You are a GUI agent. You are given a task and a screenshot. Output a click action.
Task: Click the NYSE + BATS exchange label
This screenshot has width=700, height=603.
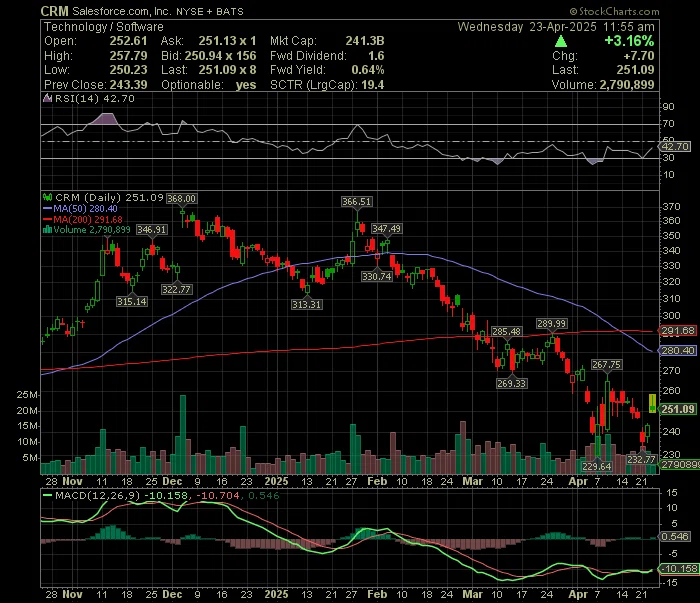(x=210, y=12)
